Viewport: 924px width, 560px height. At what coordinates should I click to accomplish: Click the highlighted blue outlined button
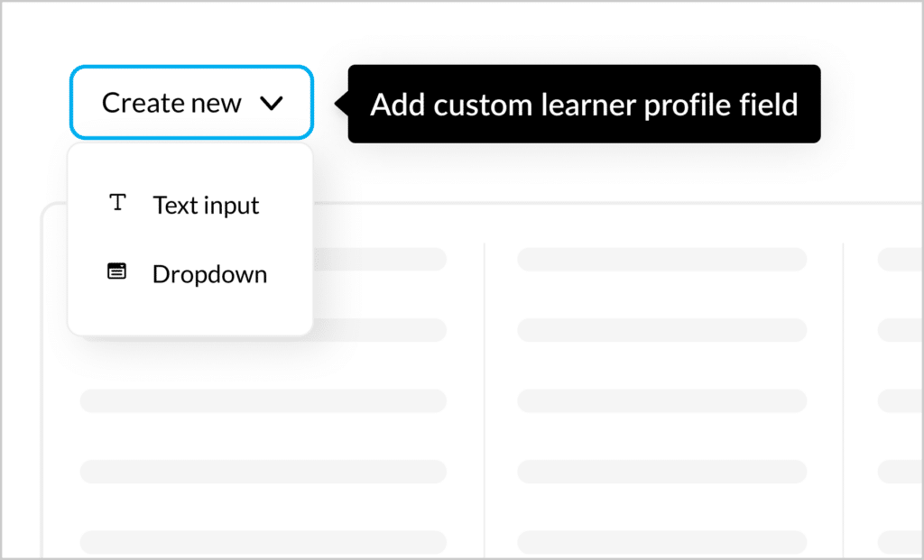tap(190, 103)
